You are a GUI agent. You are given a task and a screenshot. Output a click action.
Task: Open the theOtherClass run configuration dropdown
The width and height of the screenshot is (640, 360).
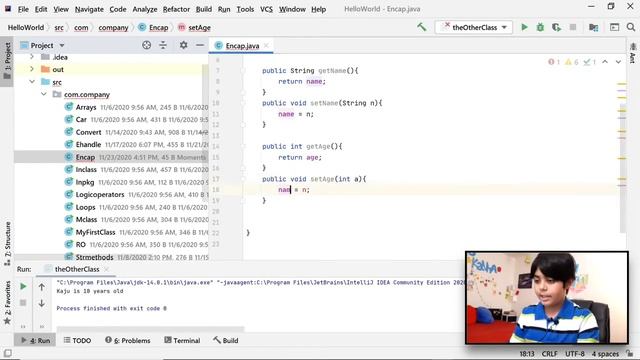pos(473,27)
